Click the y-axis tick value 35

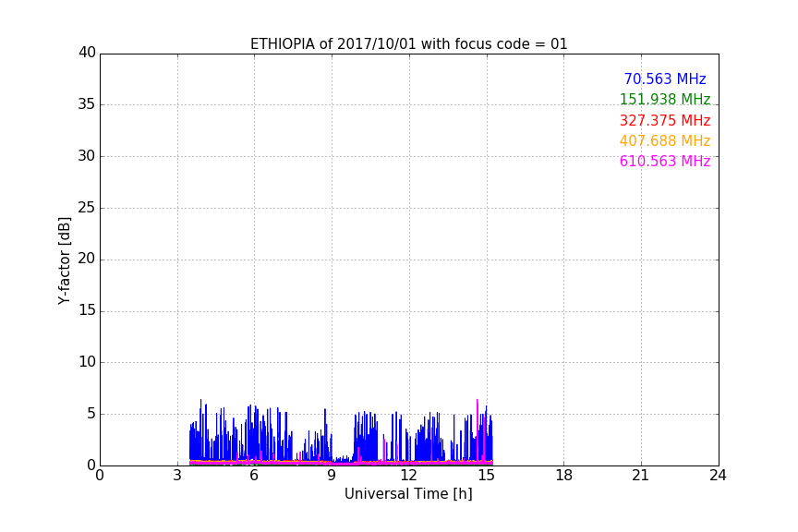click(87, 104)
